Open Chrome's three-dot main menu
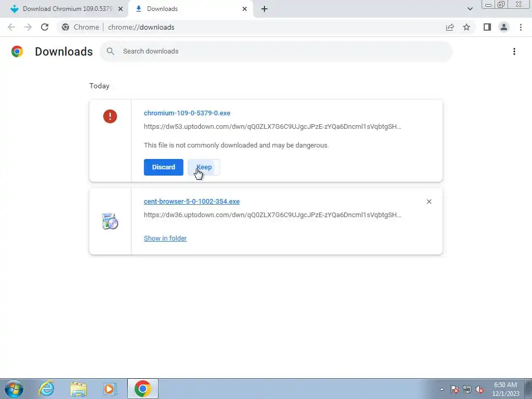 click(x=521, y=27)
